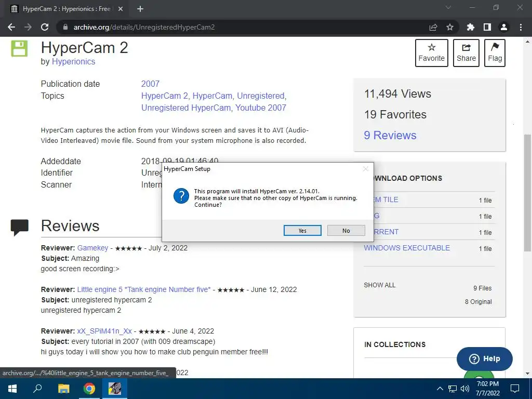Open Chrome three-dot menu
Screen dimensions: 532x399
pyautogui.click(x=521, y=27)
